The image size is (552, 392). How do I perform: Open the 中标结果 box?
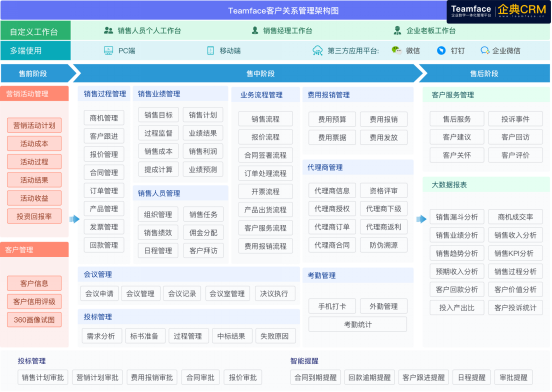coord(231,336)
